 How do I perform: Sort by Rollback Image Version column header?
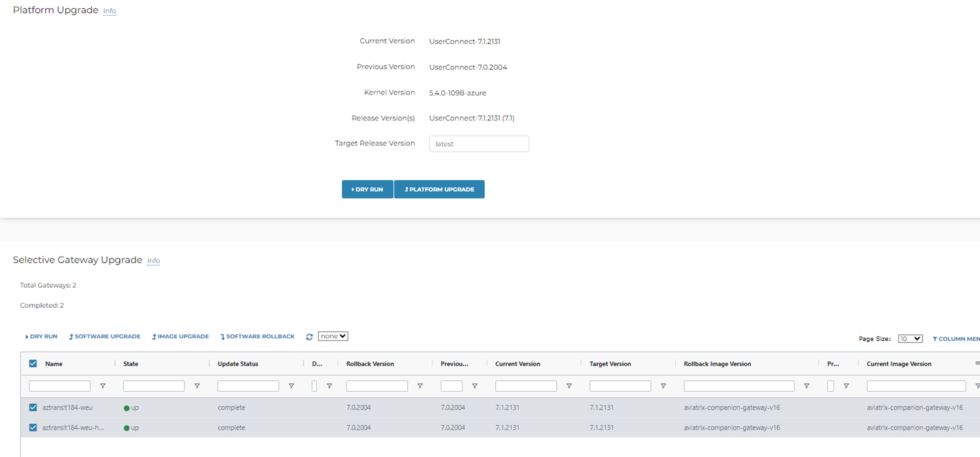717,364
